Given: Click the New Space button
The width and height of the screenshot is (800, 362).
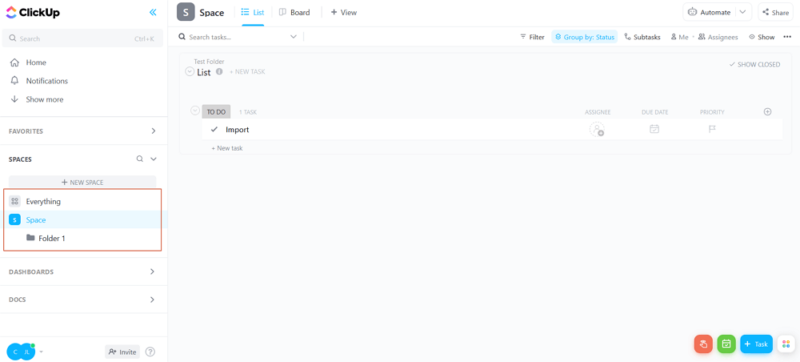Looking at the screenshot, I should [83, 182].
